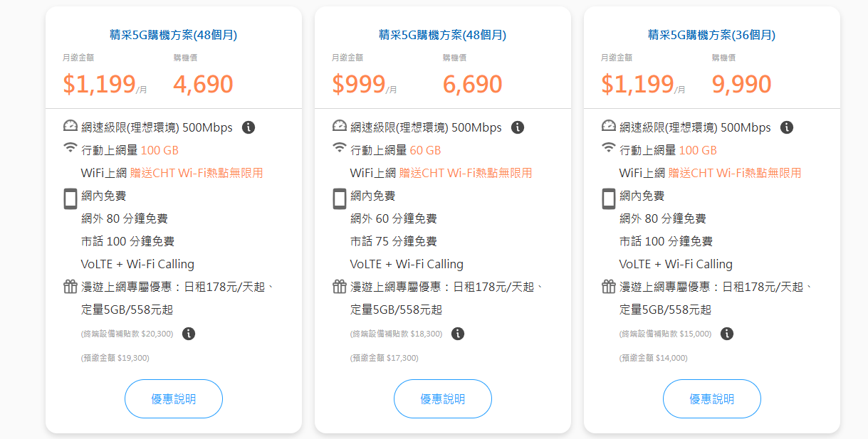The image size is (868, 439).
Task: Open info icon next to 終端設備補貼款 $15,000
Action: point(727,333)
